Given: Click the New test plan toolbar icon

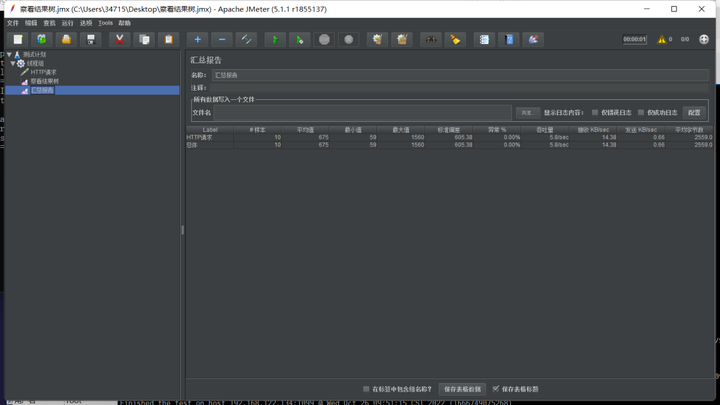Looking at the screenshot, I should [x=17, y=39].
